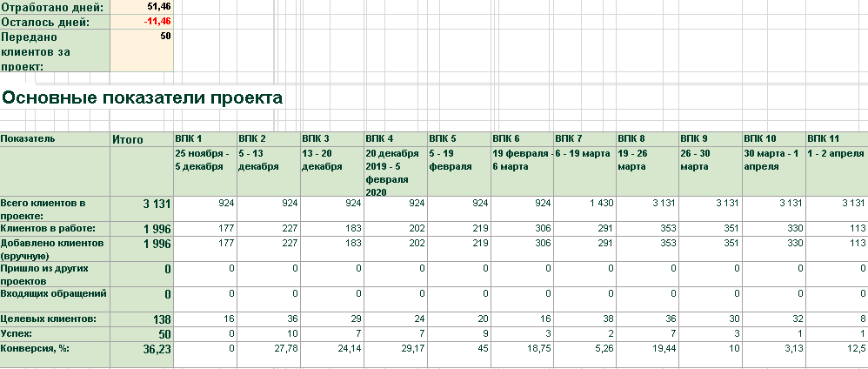Select the 'ВПК 7' column header
Viewport: 868px width, 369px height.
tap(584, 139)
